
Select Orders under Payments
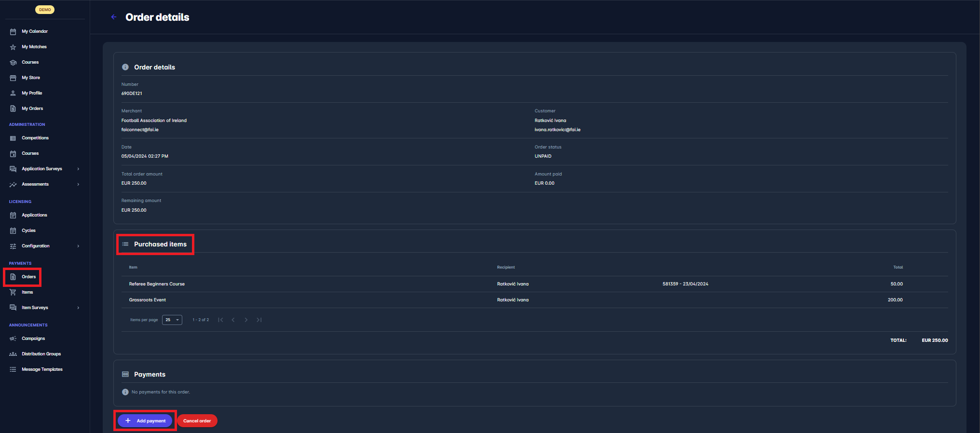(28, 277)
